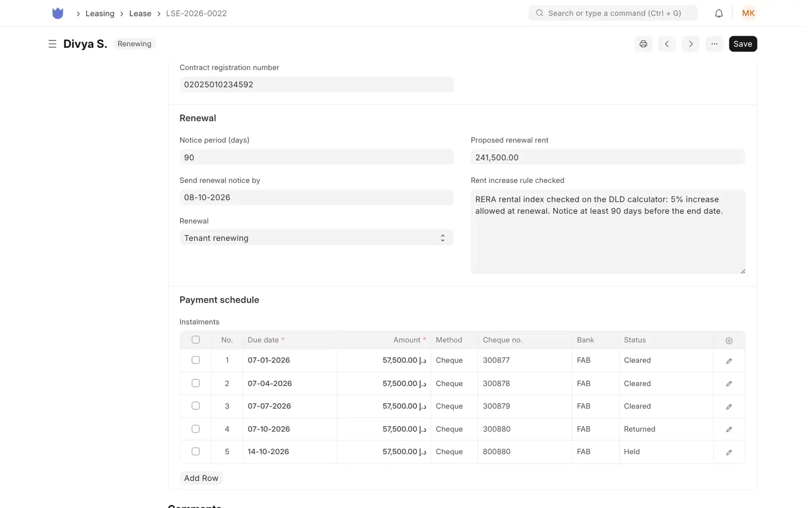The height and width of the screenshot is (508, 812).
Task: Edit the Proposed renewal rent field
Action: click(608, 157)
